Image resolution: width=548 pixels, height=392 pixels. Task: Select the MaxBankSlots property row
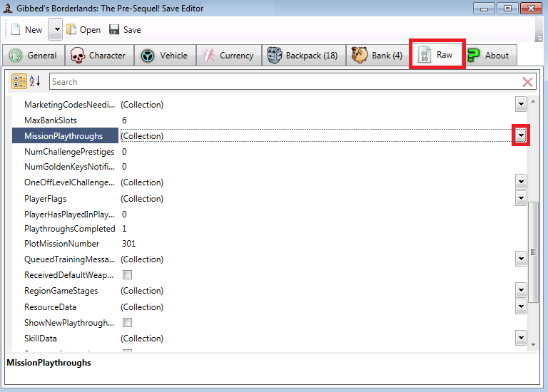(x=270, y=120)
